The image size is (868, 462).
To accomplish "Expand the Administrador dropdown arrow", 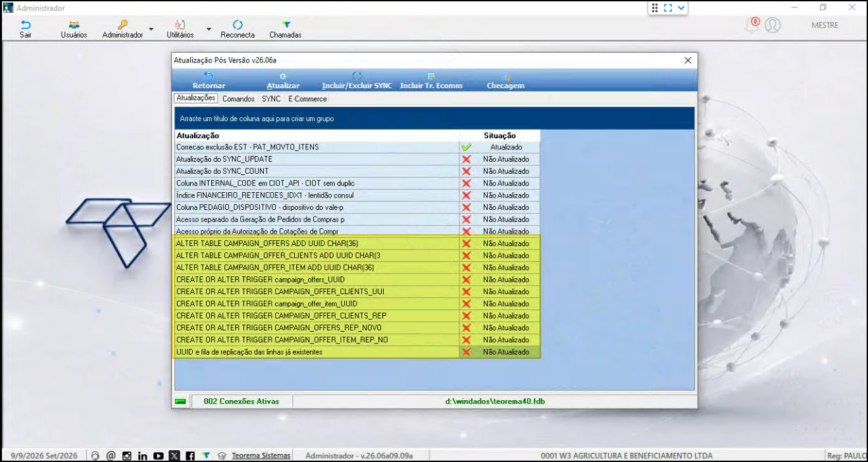I will 151,30.
